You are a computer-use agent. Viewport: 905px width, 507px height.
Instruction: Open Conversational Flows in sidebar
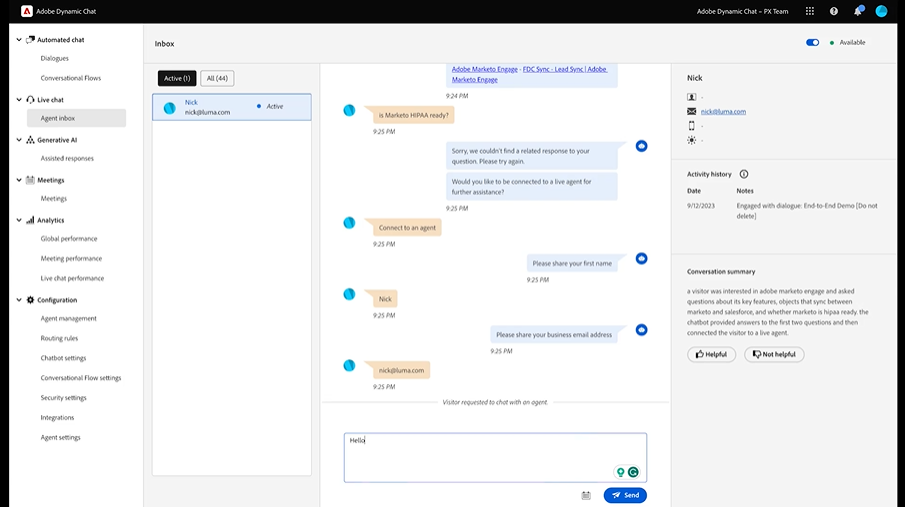70,78
